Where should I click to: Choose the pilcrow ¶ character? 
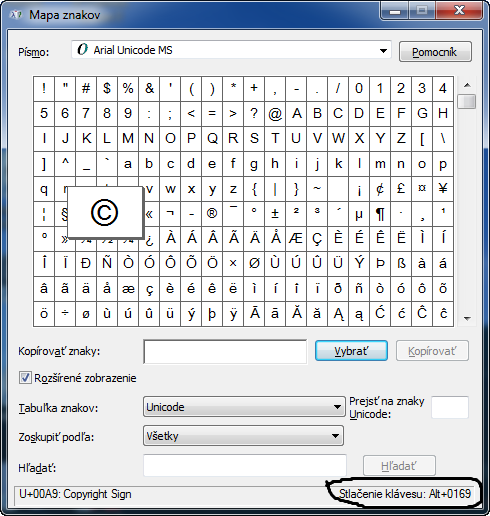(x=380, y=214)
